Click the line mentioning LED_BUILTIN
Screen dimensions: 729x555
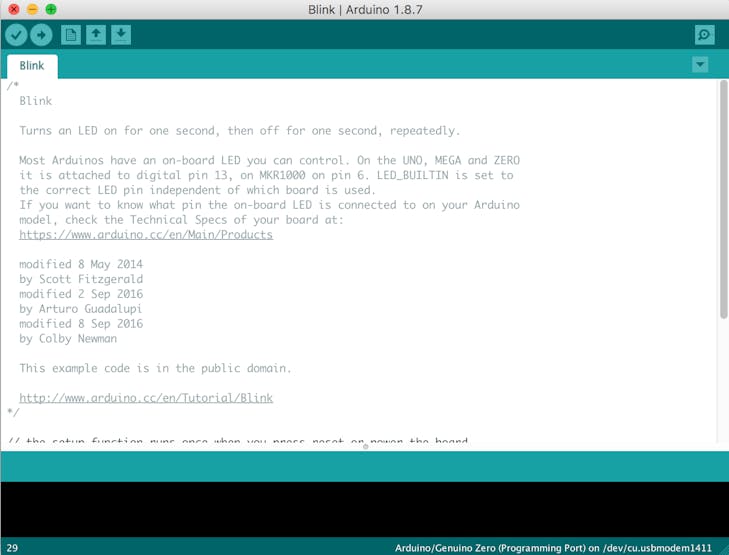[x=266, y=175]
